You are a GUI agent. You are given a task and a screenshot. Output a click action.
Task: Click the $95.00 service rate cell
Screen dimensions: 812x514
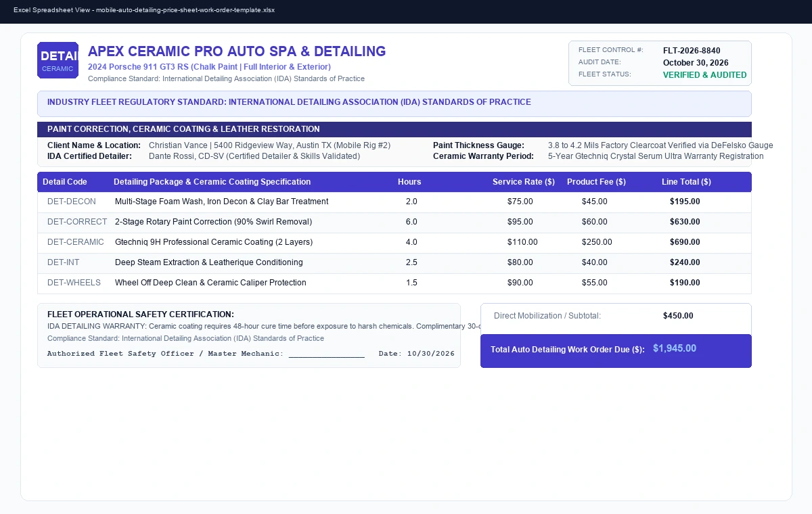pyautogui.click(x=520, y=222)
